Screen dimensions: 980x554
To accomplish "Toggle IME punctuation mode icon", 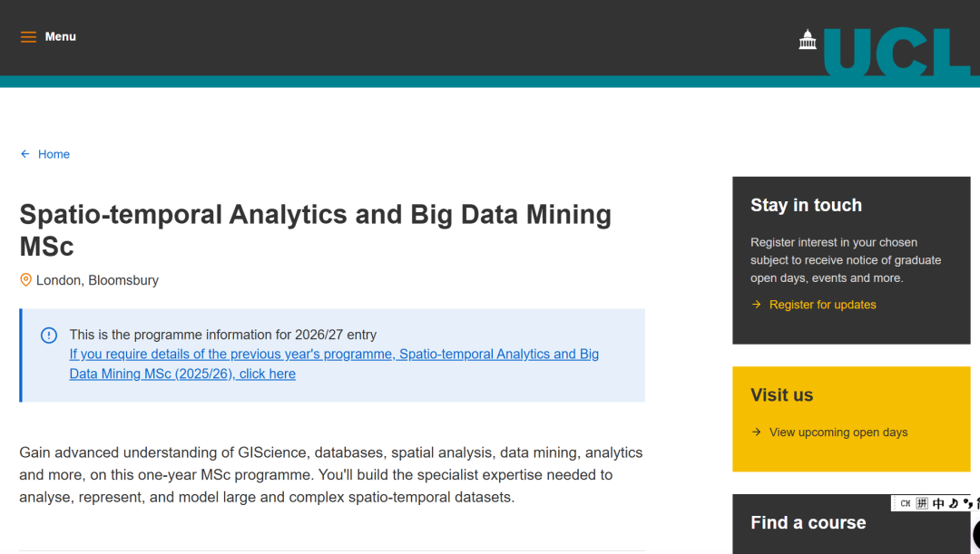I will 967,503.
